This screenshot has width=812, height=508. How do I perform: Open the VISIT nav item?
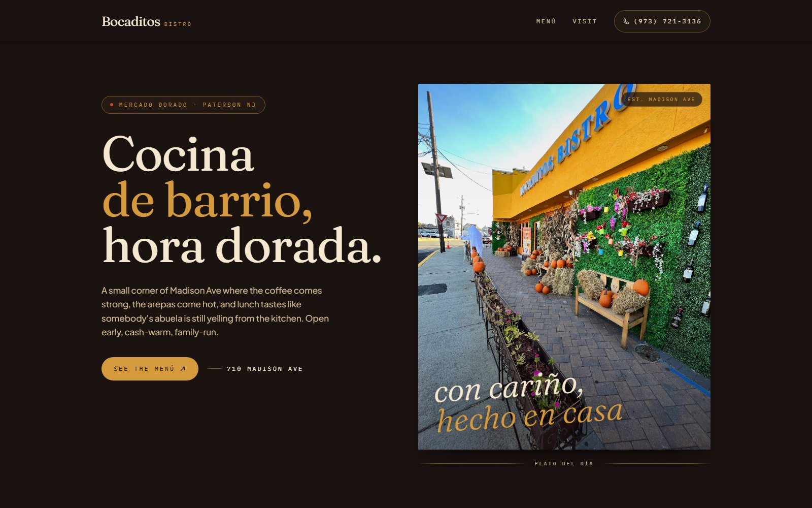[x=585, y=21]
